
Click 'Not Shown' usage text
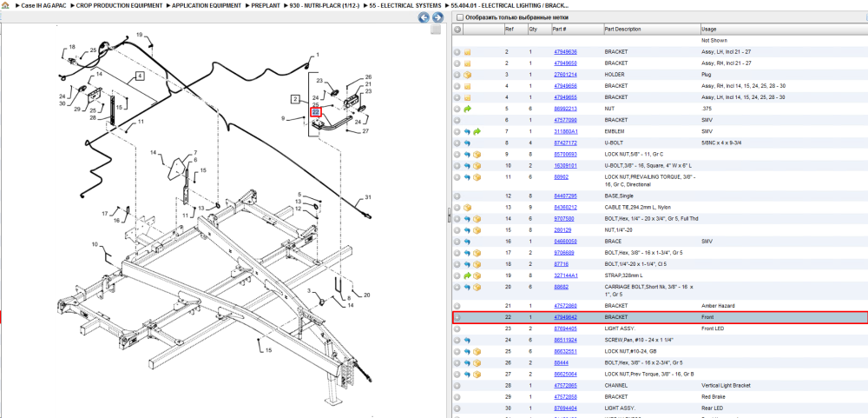[x=714, y=41]
